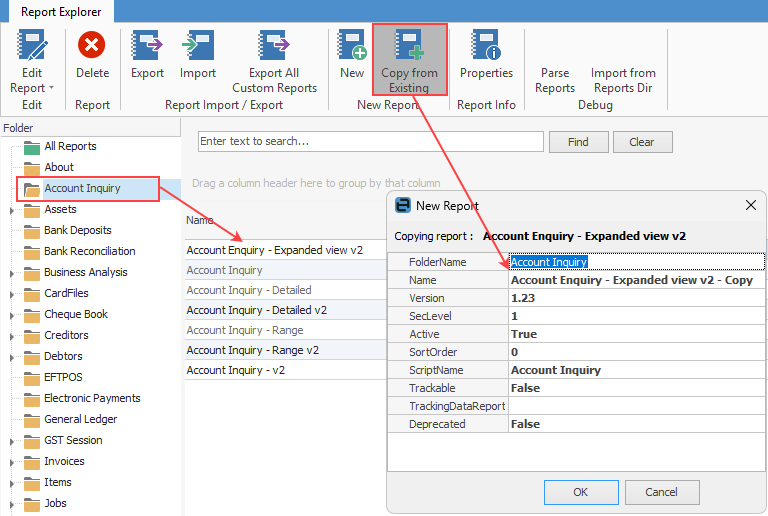
Task: Click the CardFiles folder icon
Action: pyautogui.click(x=32, y=294)
